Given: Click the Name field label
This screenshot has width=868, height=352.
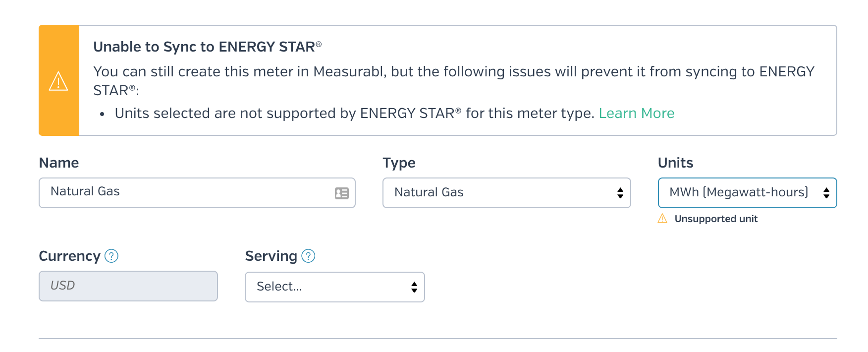Looking at the screenshot, I should (x=59, y=163).
